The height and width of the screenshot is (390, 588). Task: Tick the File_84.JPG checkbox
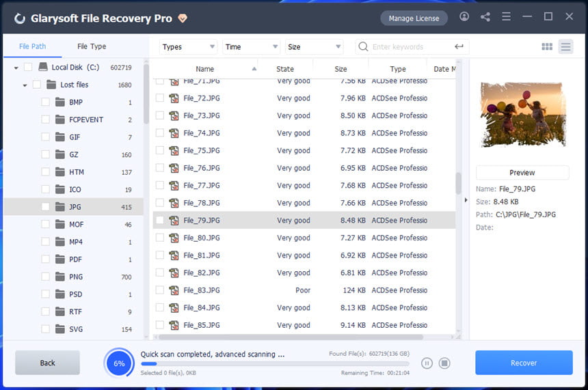160,307
